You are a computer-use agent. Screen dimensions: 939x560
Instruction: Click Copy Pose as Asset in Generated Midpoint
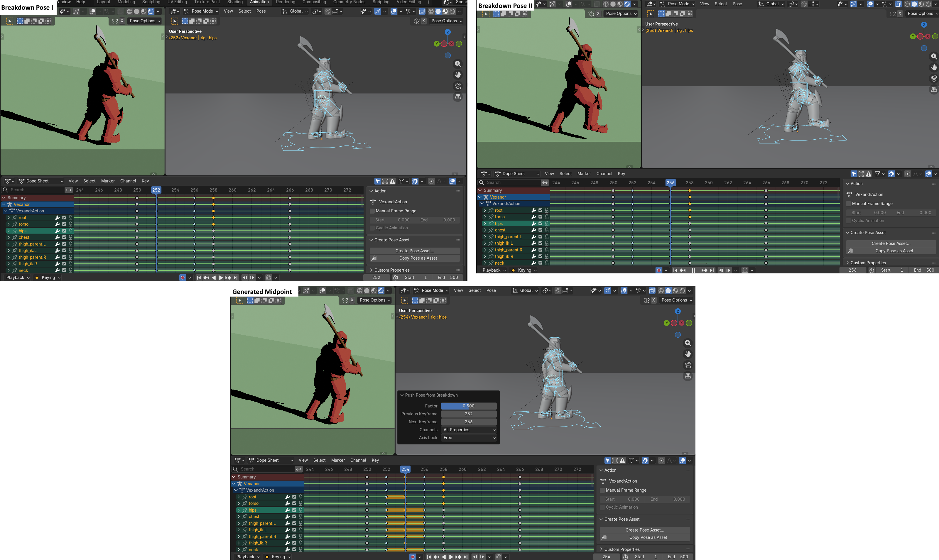[645, 537]
